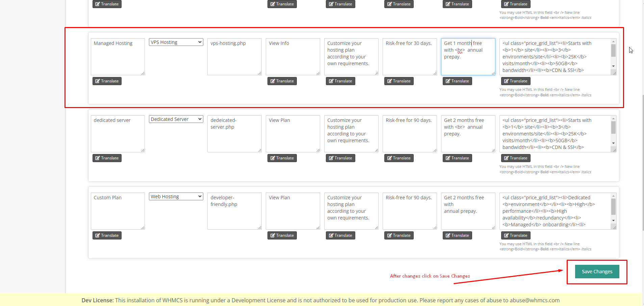This screenshot has height=306, width=644.
Task: Click Translate below the View Info field
Action: (x=282, y=81)
